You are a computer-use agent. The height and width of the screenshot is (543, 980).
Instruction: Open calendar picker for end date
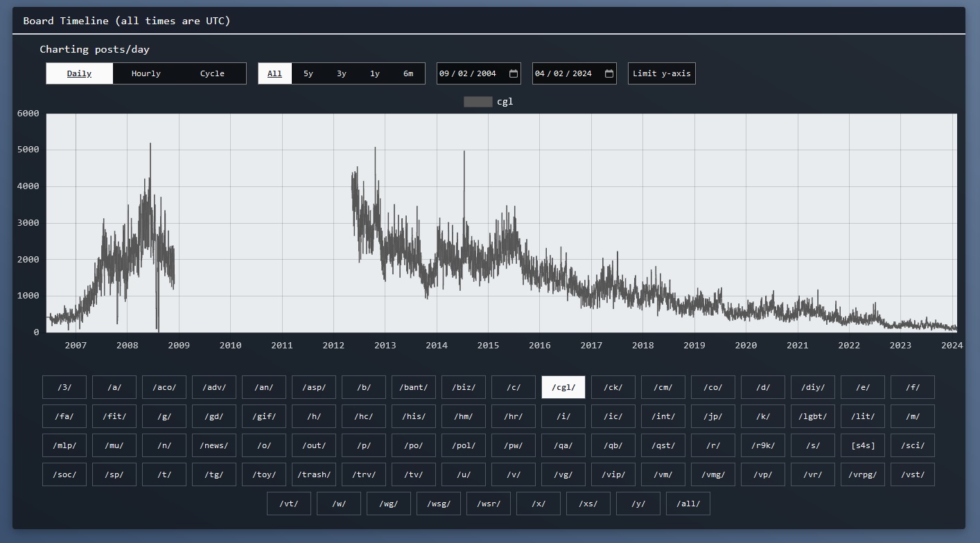tap(609, 73)
